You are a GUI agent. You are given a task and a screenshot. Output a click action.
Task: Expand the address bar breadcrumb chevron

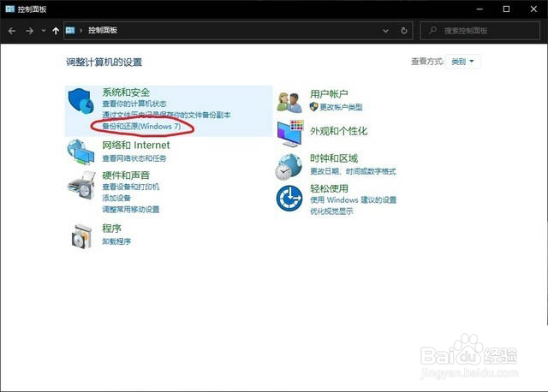pyautogui.click(x=81, y=31)
